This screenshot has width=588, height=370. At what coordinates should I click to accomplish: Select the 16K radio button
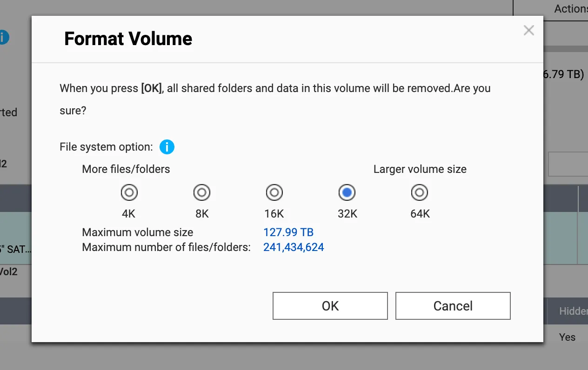(274, 192)
